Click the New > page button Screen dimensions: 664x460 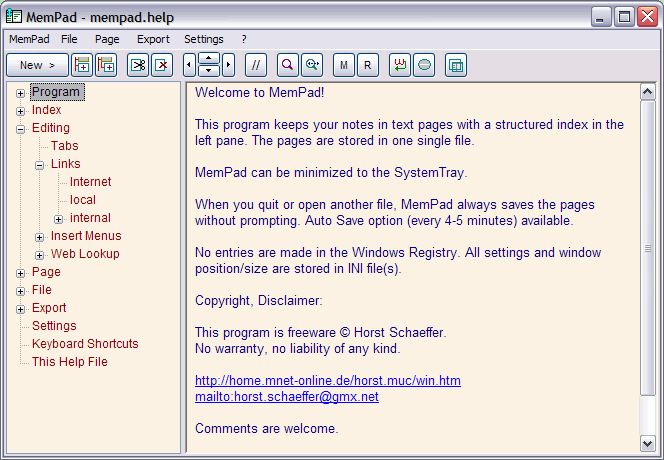click(x=37, y=65)
